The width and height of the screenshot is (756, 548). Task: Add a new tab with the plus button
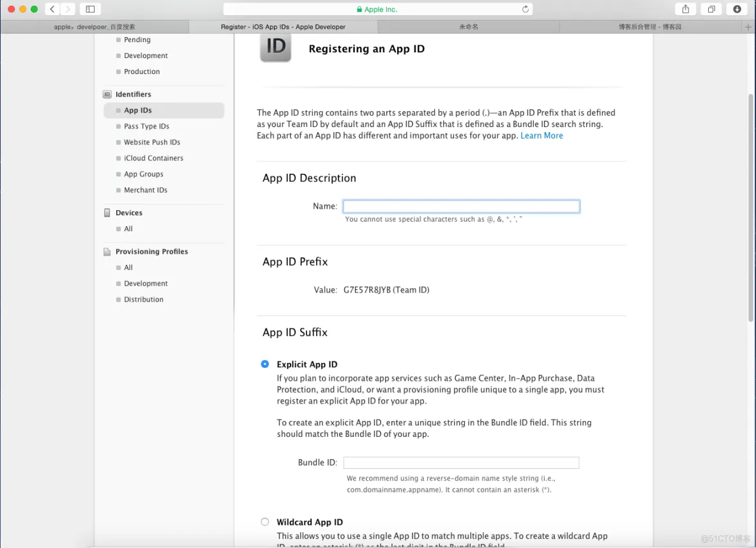(x=748, y=27)
